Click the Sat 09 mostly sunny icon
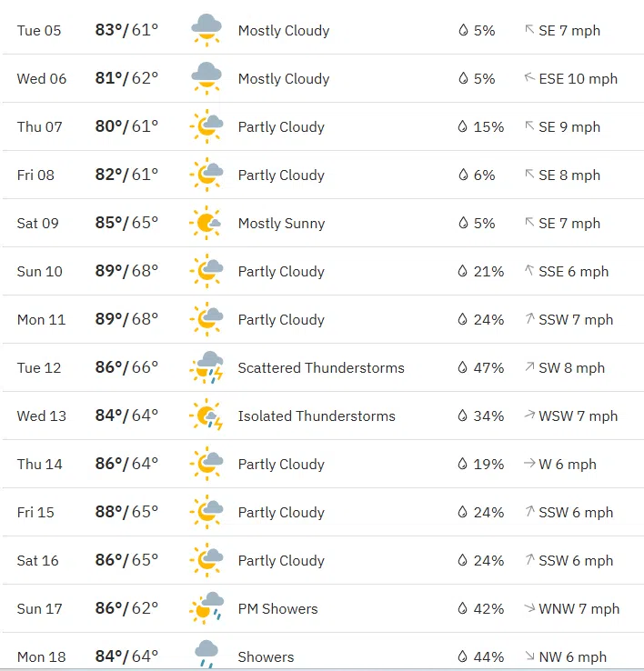The width and height of the screenshot is (644, 671). coord(207,223)
